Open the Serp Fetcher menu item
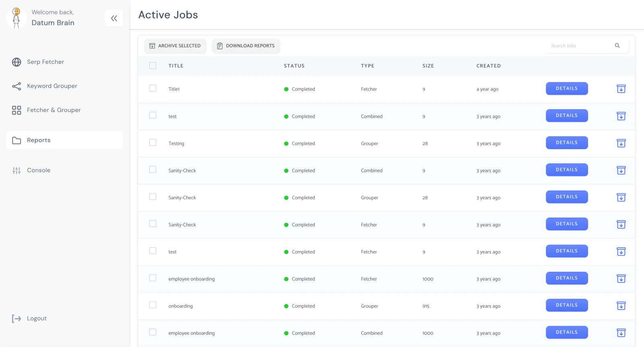 tap(64, 62)
